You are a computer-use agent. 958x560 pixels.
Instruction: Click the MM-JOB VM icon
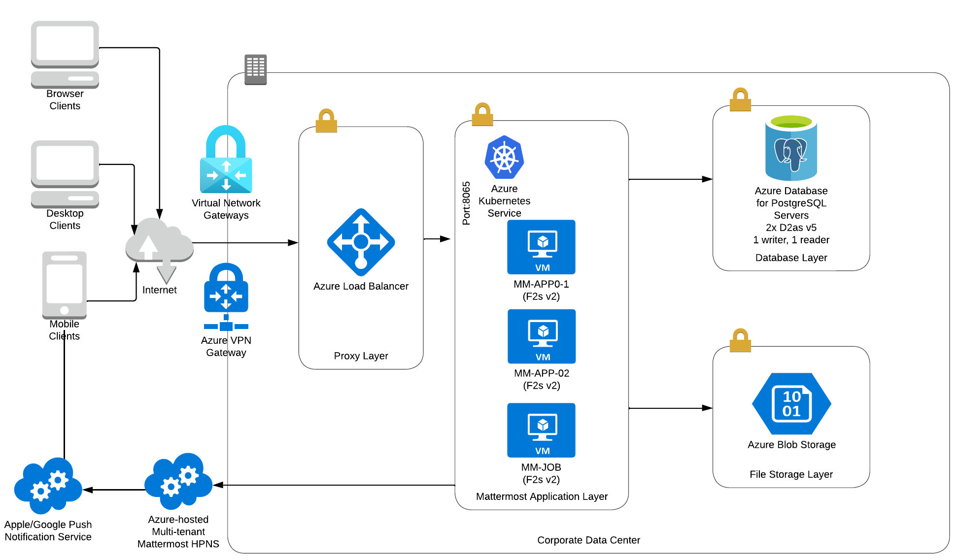point(541,430)
